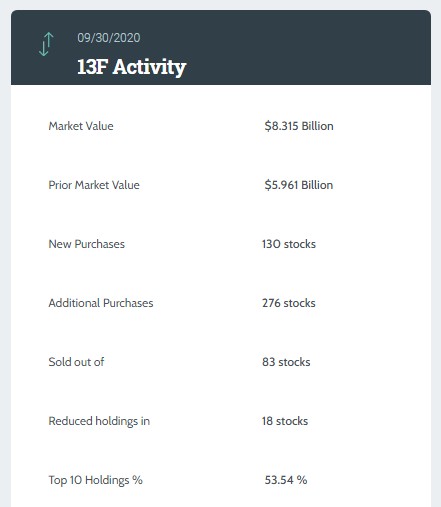The height and width of the screenshot is (507, 441).
Task: Click the word Activity in the heading
Action: click(x=149, y=67)
